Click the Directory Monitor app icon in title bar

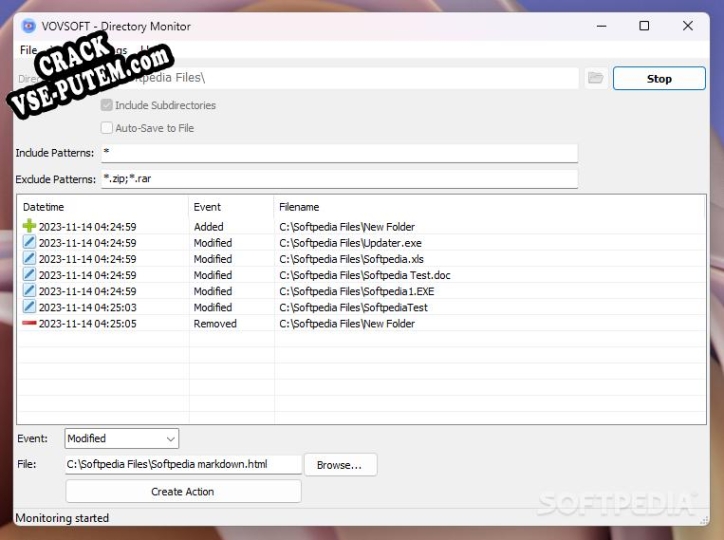29,26
